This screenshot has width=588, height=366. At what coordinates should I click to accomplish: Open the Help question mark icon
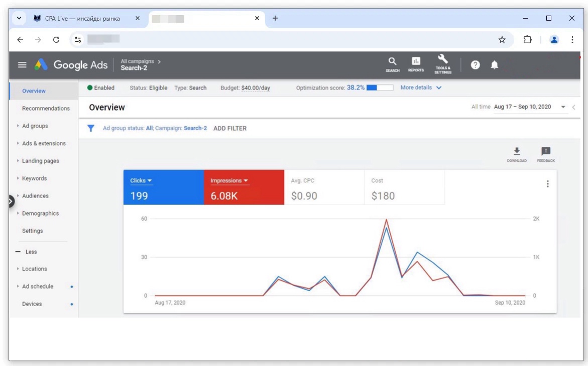(x=475, y=65)
